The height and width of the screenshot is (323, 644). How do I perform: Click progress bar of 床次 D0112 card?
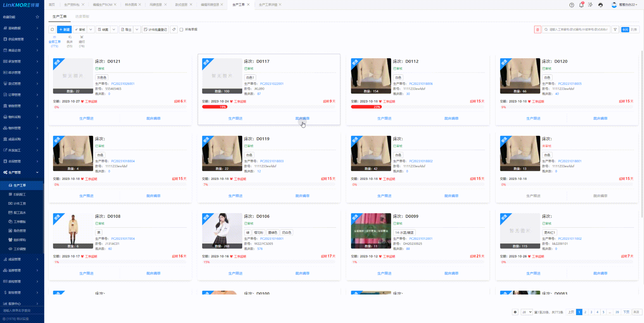click(417, 107)
